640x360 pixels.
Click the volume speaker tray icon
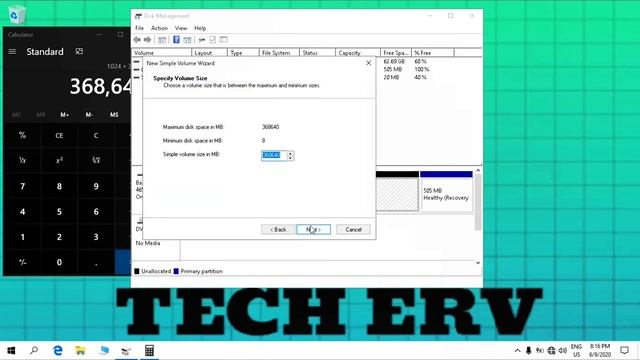(563, 350)
